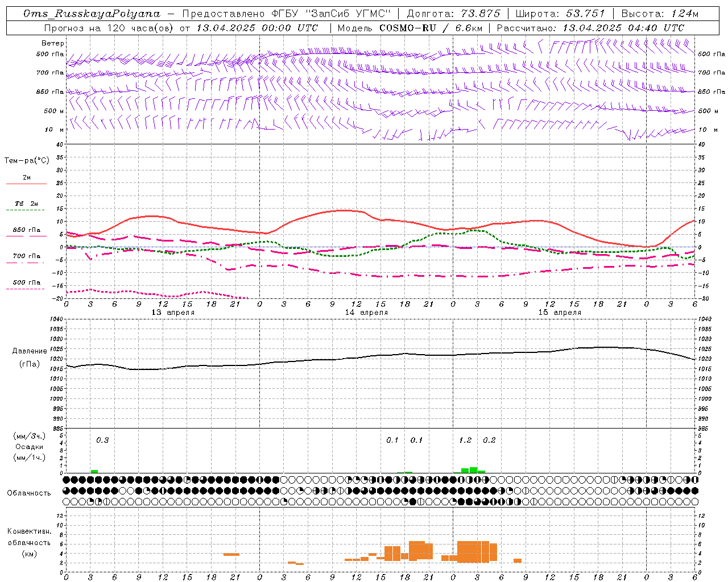Screen dimensions: 728x582
Task: Click the 'Давление' pressure panel label
Action: coord(30,351)
